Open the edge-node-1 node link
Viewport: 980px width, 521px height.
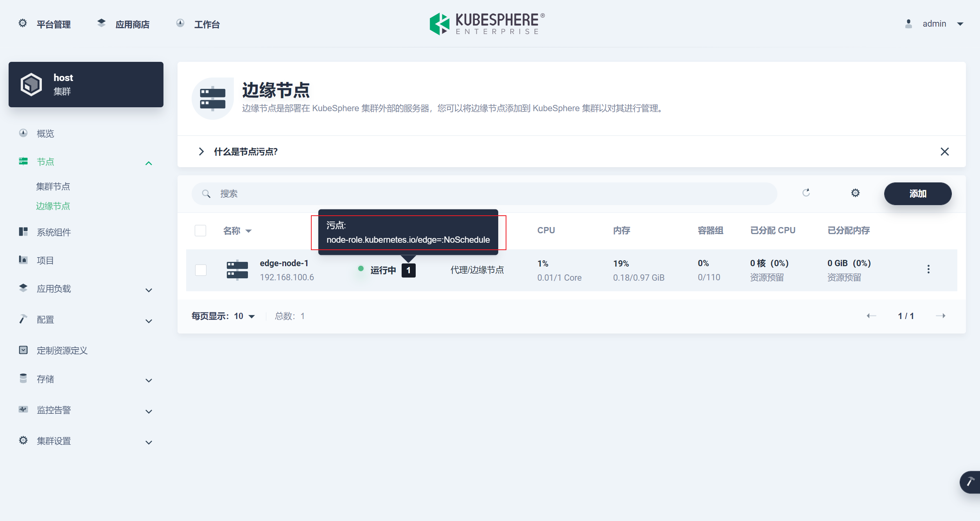(284, 263)
